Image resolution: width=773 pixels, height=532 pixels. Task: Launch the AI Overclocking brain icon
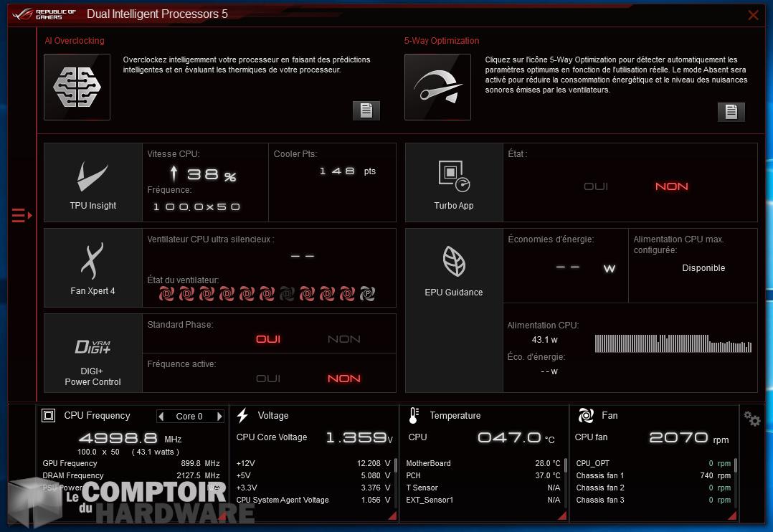pos(77,87)
